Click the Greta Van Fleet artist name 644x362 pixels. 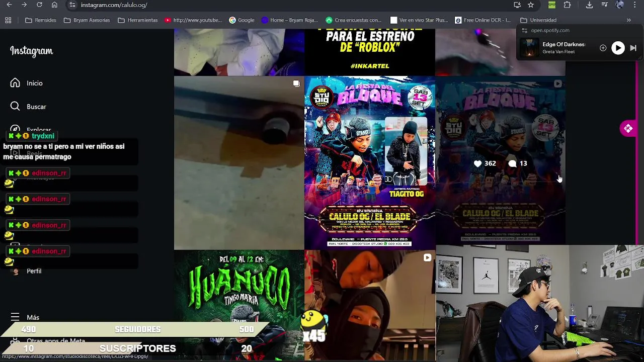pos(558,52)
